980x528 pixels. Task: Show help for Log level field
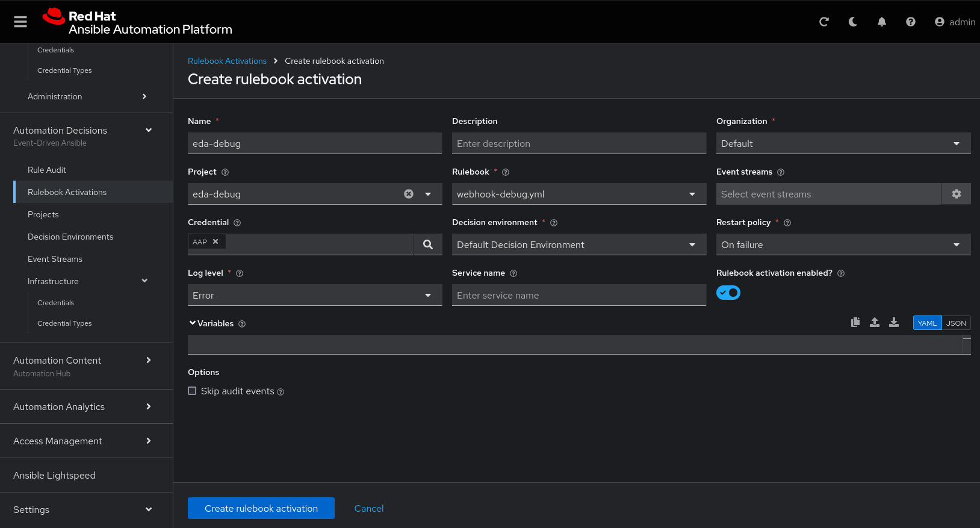point(240,273)
